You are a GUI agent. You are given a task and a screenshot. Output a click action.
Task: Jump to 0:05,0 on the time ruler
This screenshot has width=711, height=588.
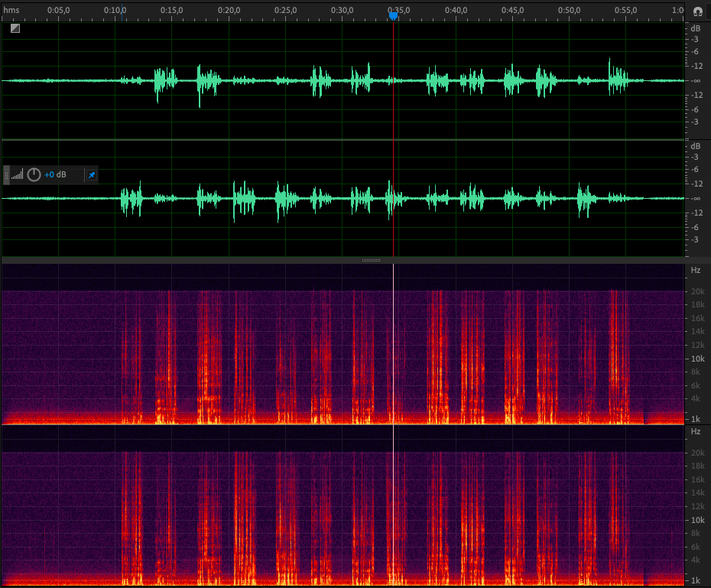point(59,11)
